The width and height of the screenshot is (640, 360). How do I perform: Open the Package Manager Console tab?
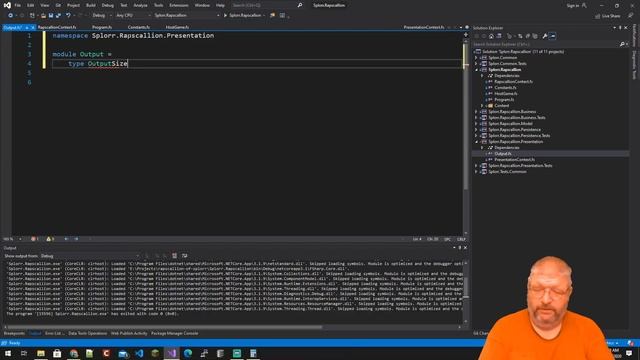coord(175,333)
